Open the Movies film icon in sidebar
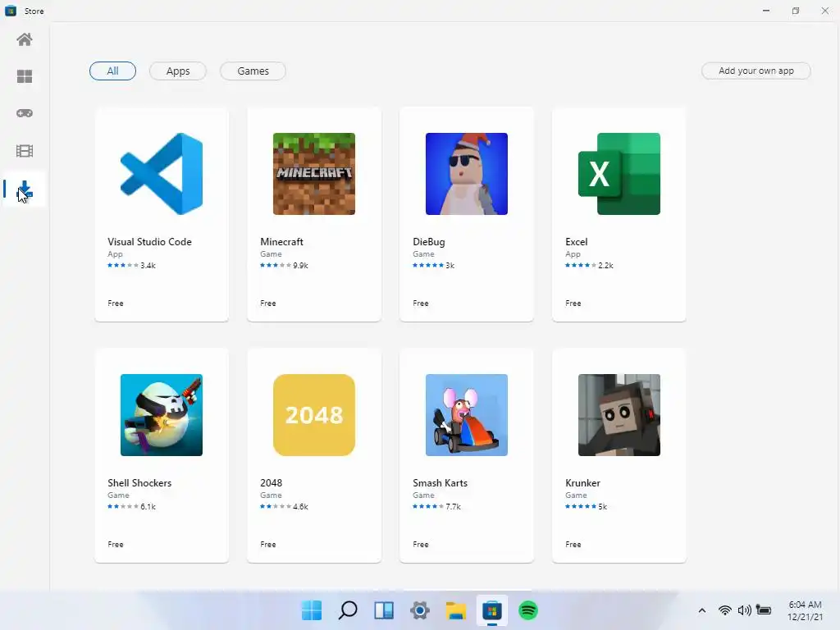This screenshot has height=630, width=840. [x=25, y=151]
